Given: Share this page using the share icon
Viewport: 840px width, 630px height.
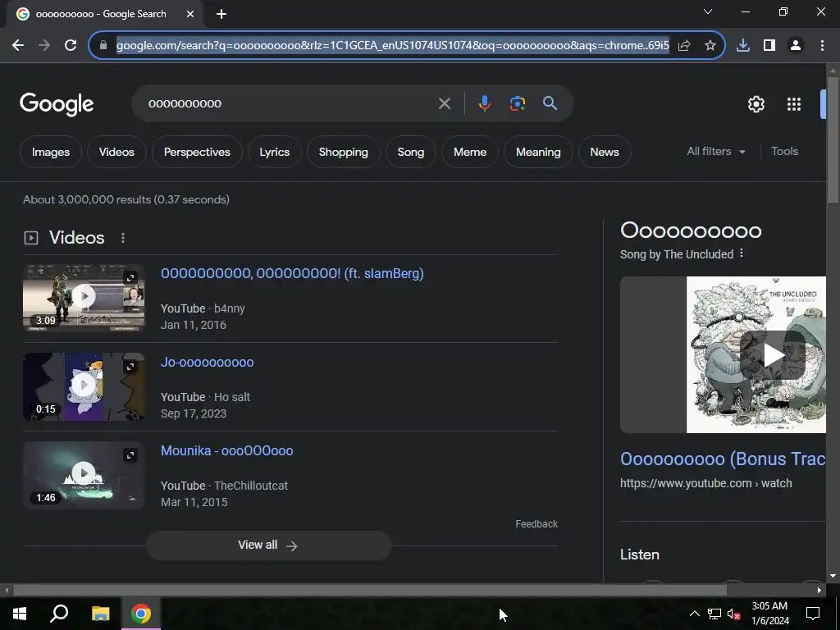Looking at the screenshot, I should pyautogui.click(x=684, y=46).
